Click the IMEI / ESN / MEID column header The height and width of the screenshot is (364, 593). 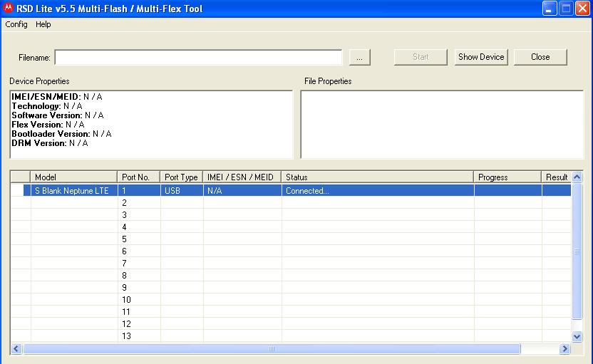(242, 177)
